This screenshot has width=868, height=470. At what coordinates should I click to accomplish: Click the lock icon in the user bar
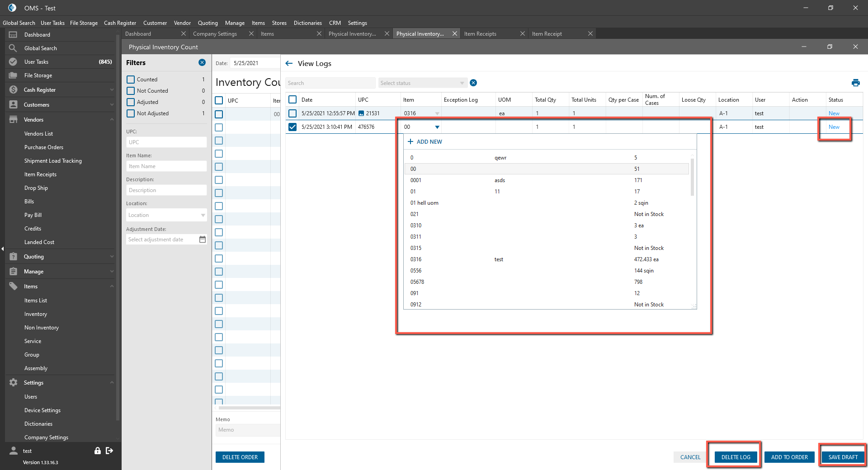[x=97, y=451]
